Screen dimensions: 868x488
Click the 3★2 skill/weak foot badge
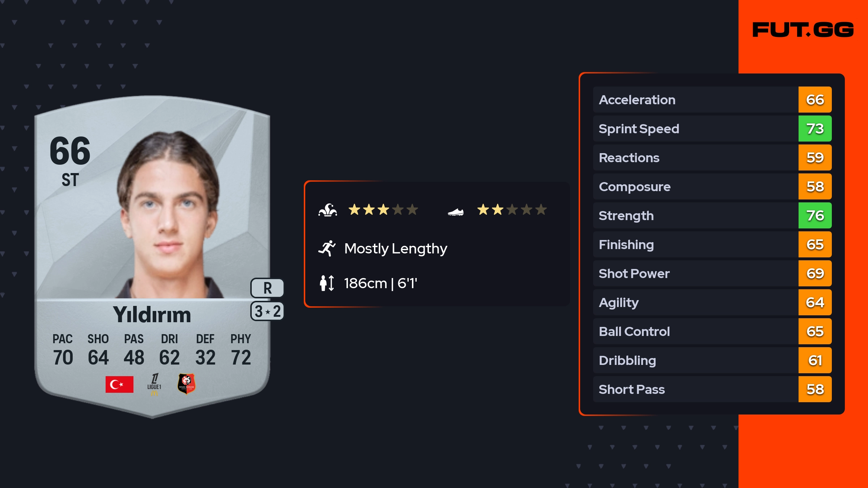[267, 311]
